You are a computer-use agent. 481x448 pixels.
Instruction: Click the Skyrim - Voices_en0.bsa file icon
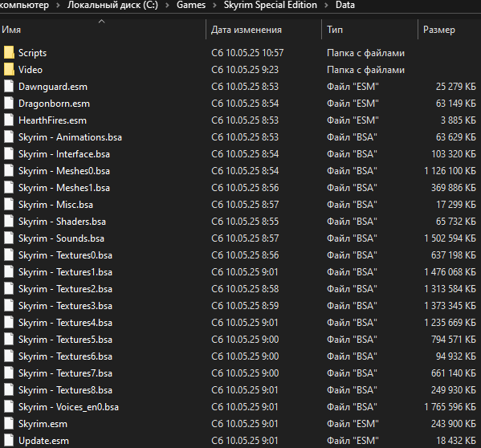click(x=9, y=407)
